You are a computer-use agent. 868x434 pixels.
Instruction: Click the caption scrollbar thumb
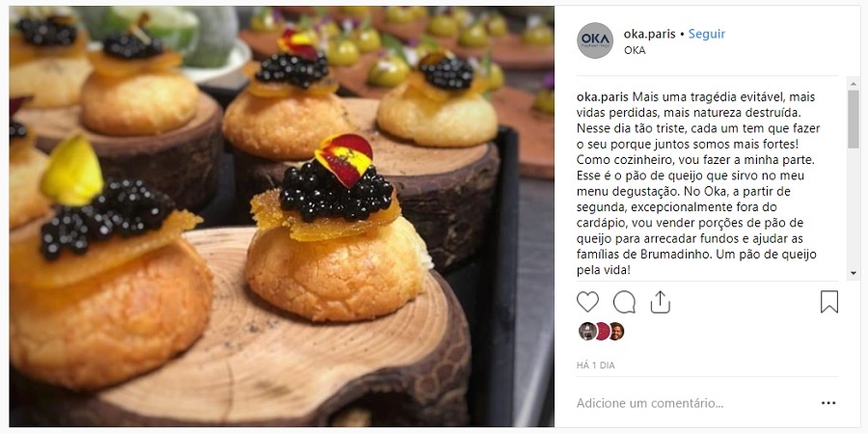854,119
